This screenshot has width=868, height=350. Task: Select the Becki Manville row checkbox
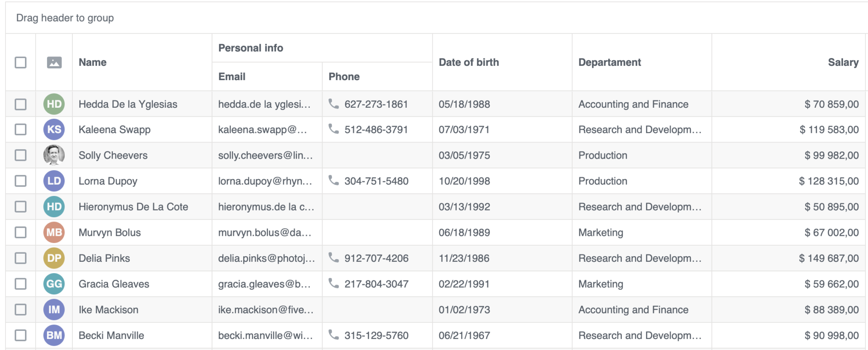[x=20, y=336]
